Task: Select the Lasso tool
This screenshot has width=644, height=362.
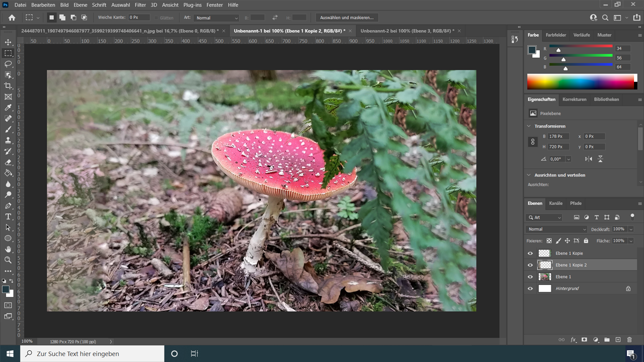Action: click(x=8, y=64)
